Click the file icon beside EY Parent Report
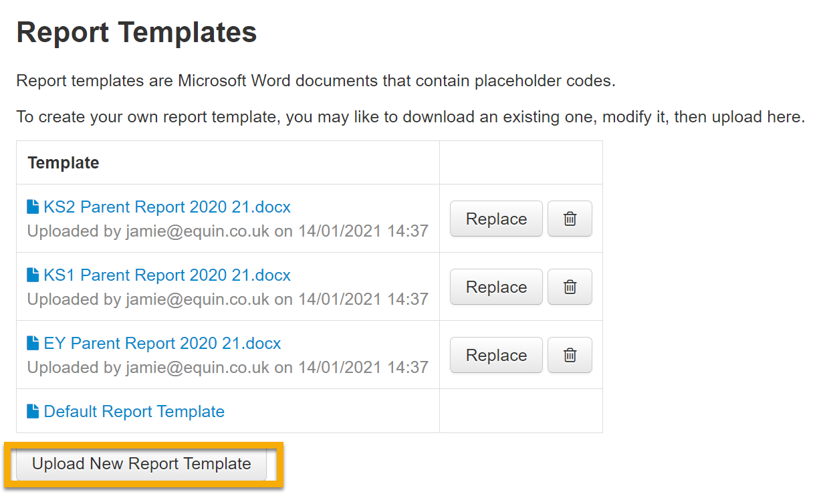Viewport: 825px width, 504px height. pyautogui.click(x=33, y=343)
